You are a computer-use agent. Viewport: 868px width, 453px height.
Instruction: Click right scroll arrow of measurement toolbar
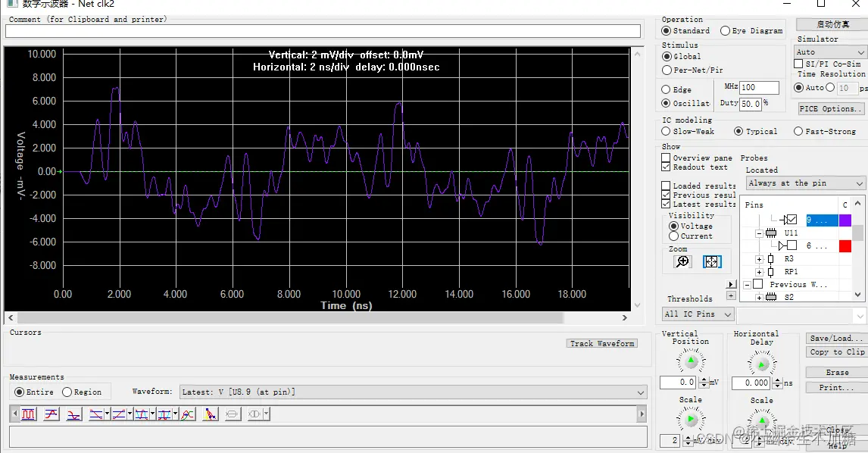click(x=642, y=414)
